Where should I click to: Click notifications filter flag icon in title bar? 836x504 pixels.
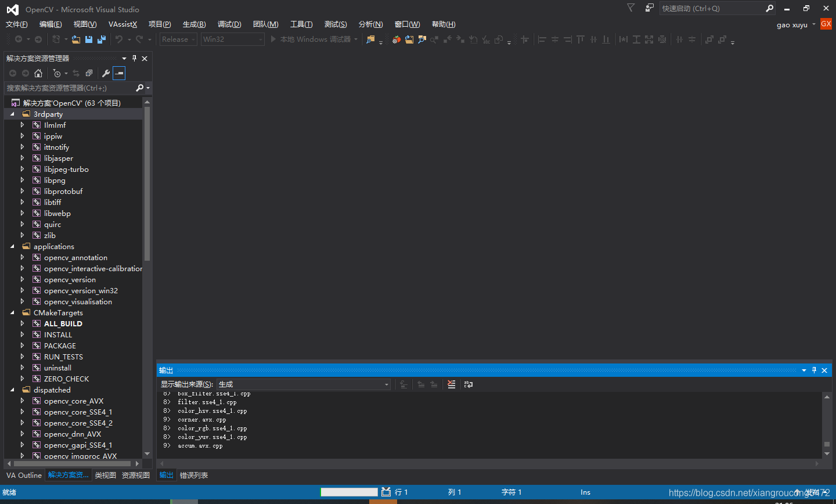point(630,8)
